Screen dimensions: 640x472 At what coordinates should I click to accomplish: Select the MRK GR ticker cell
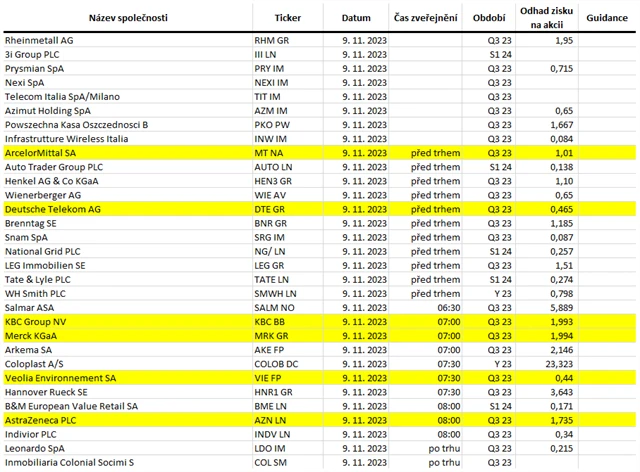[287, 337]
